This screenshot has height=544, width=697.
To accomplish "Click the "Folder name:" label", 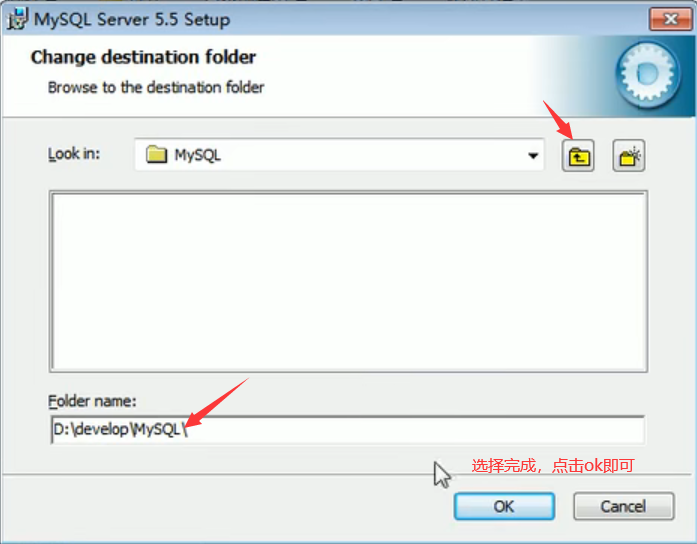I will 92,401.
